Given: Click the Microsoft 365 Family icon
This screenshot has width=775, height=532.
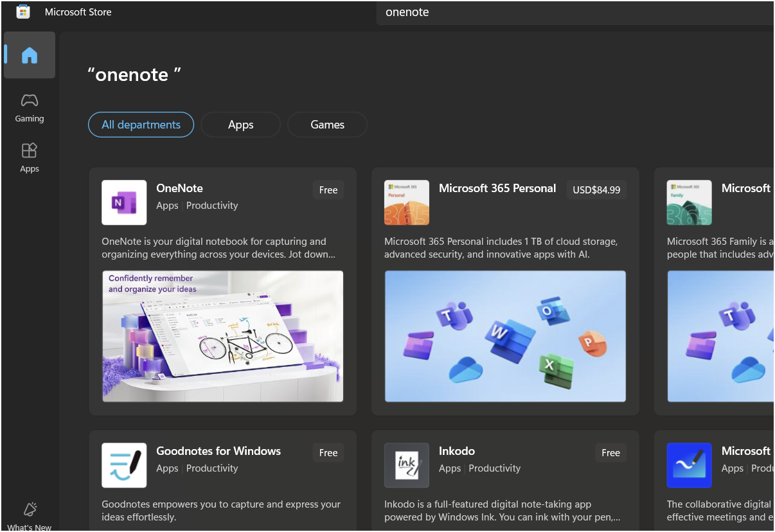Looking at the screenshot, I should (690, 202).
